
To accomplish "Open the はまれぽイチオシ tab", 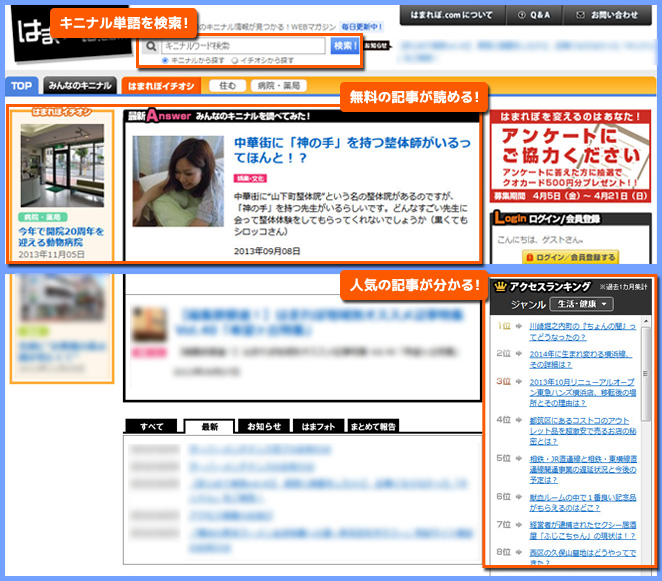I will point(163,86).
